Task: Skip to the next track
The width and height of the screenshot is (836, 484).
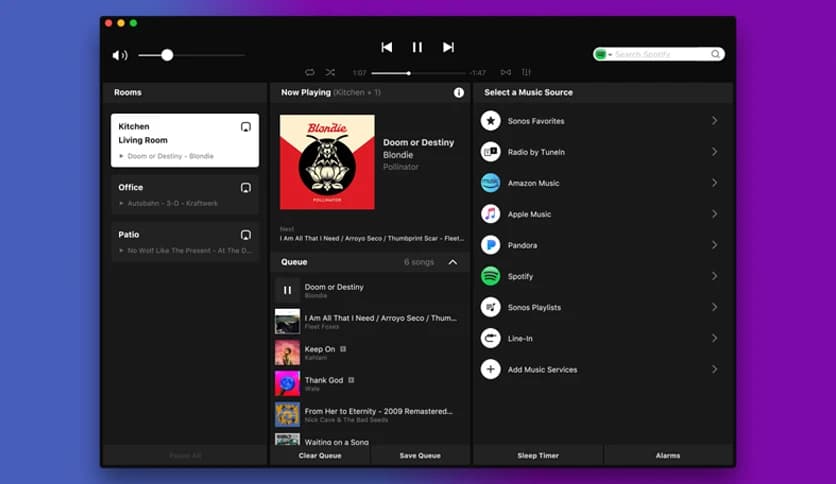Action: pyautogui.click(x=448, y=47)
